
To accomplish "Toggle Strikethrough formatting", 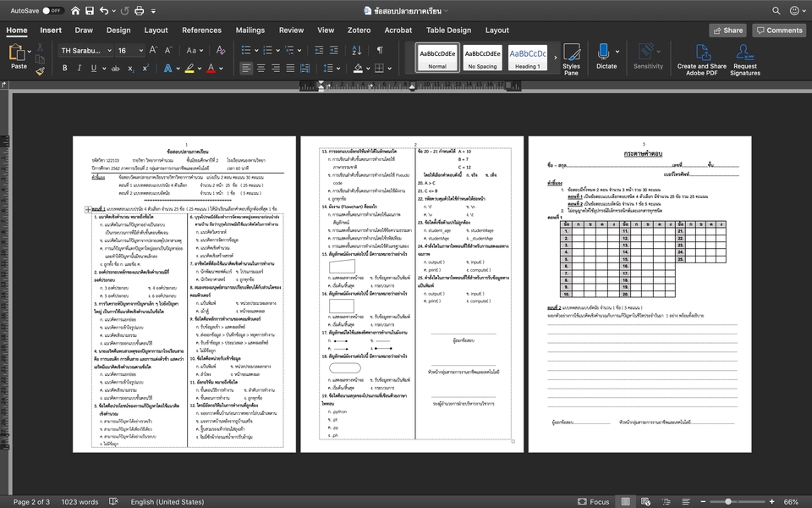I will (116, 68).
